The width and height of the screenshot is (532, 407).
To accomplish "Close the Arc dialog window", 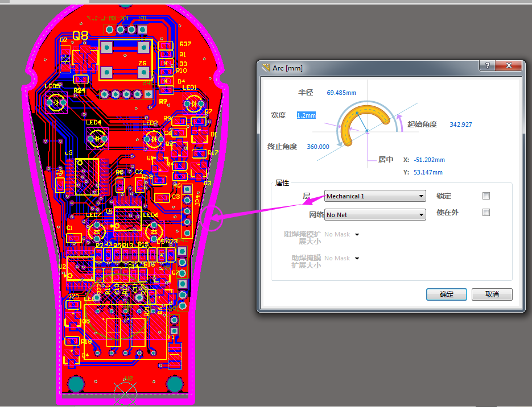I will coord(509,66).
